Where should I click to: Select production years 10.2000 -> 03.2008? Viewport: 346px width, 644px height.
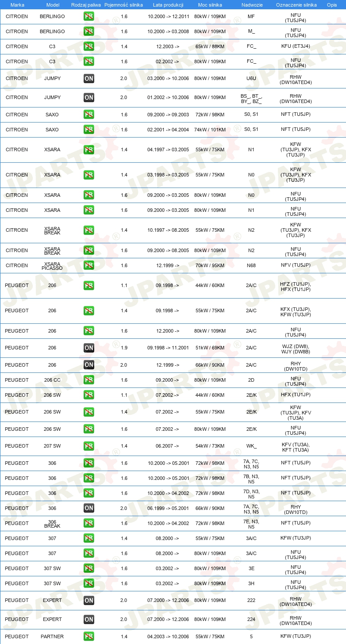coord(168,31)
